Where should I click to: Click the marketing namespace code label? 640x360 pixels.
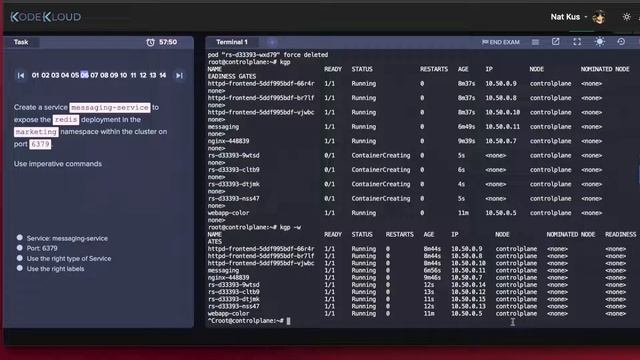tap(36, 132)
